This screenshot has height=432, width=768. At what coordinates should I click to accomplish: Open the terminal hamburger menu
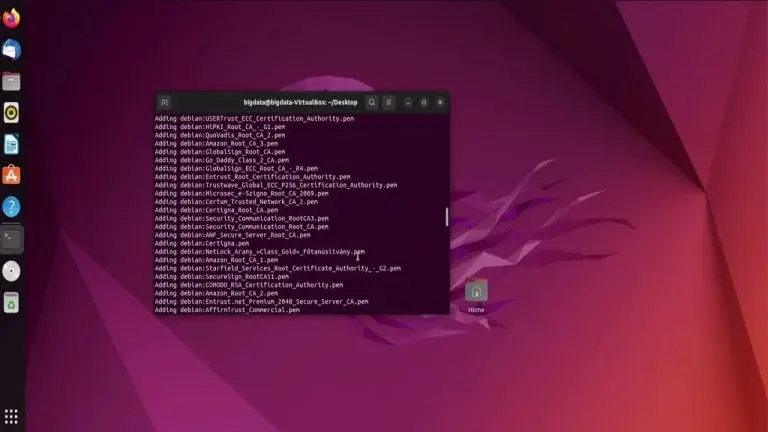click(389, 102)
